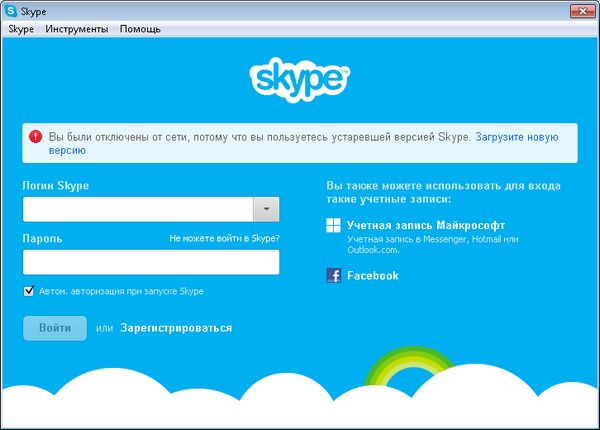The height and width of the screenshot is (430, 600).
Task: Uncheck the auto sign-in checkbox
Action: [29, 291]
